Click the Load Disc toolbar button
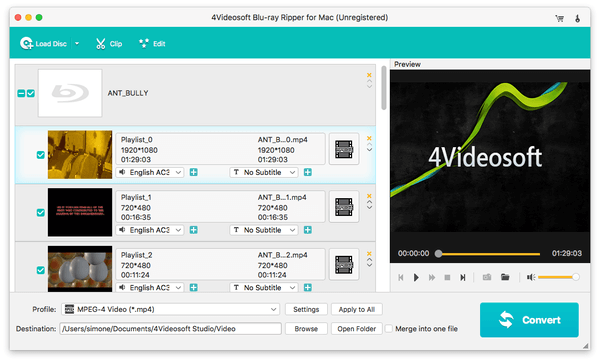This screenshot has width=600, height=362. (43, 44)
